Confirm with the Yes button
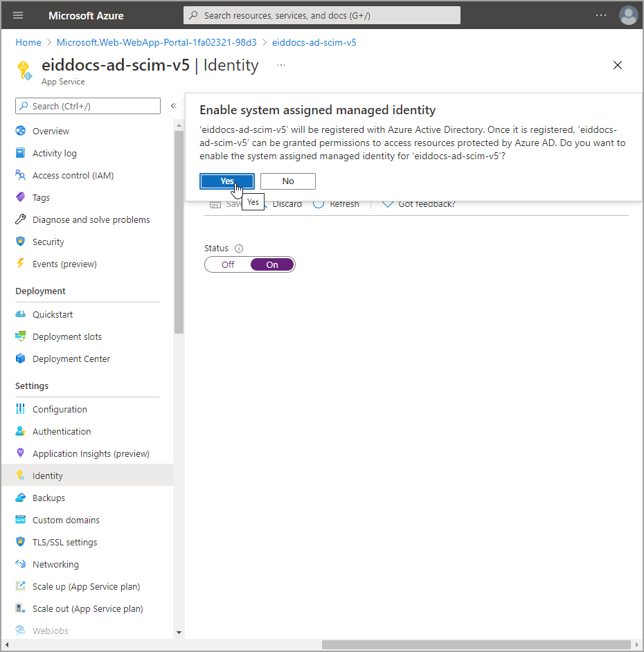 pos(227,181)
